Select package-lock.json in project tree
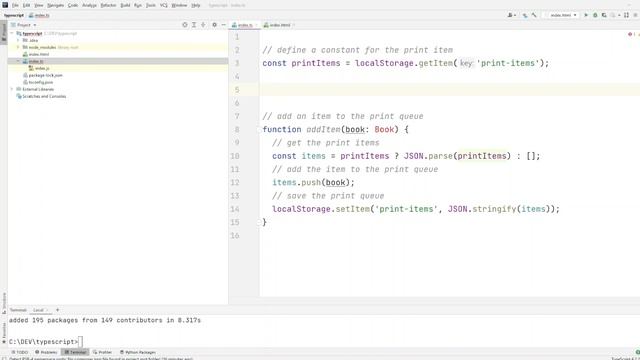The height and width of the screenshot is (360, 640). point(45,75)
